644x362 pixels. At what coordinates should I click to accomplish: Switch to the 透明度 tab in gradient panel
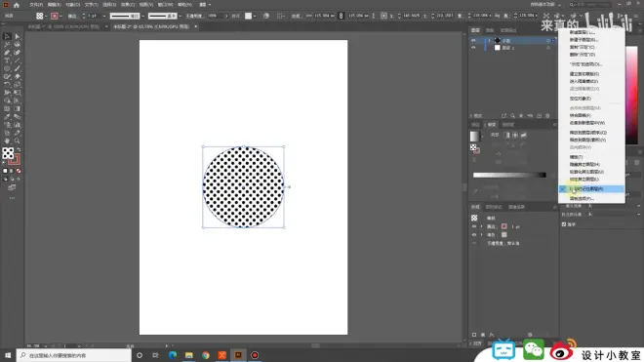tap(508, 125)
